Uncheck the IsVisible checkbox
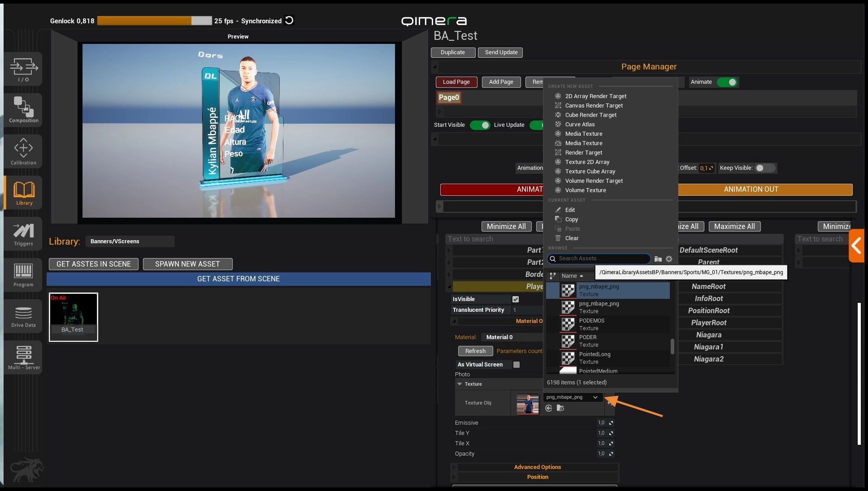This screenshot has width=868, height=491. (516, 299)
